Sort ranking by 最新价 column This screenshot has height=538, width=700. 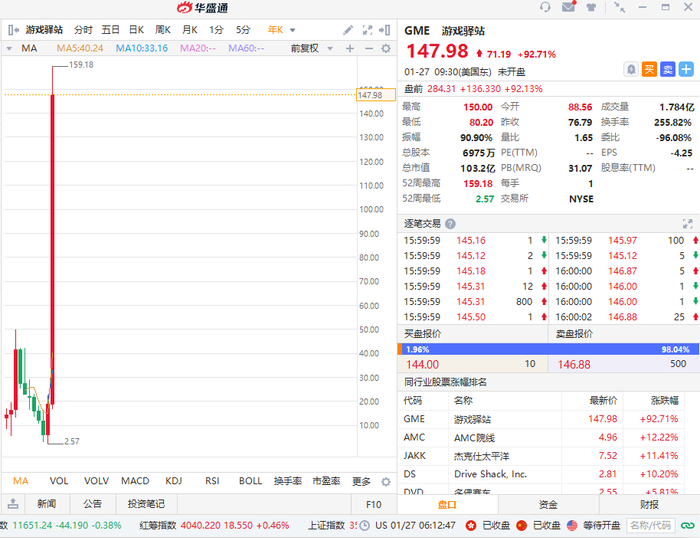[603, 400]
